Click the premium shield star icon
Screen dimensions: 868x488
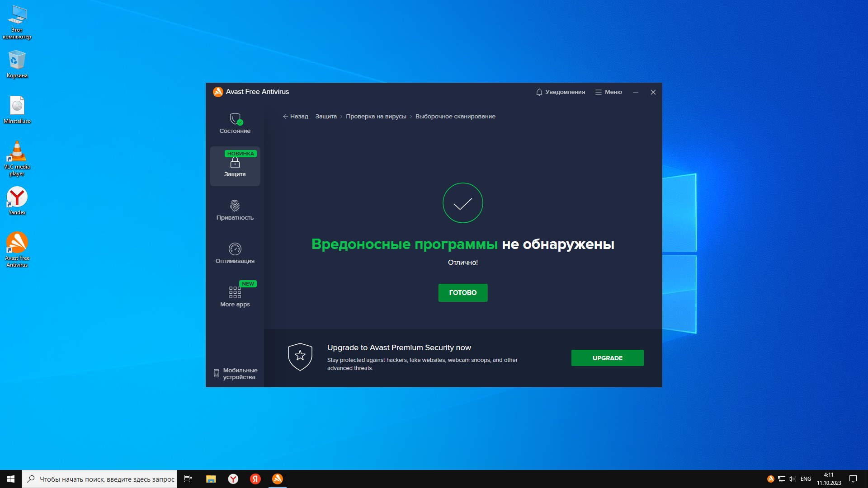pyautogui.click(x=300, y=357)
